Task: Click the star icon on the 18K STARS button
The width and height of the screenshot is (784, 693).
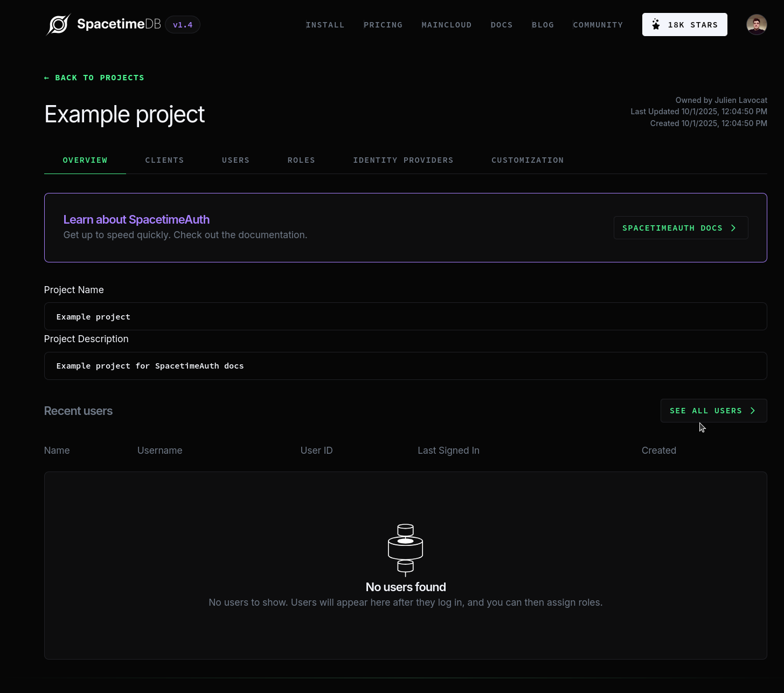Action: (x=656, y=24)
